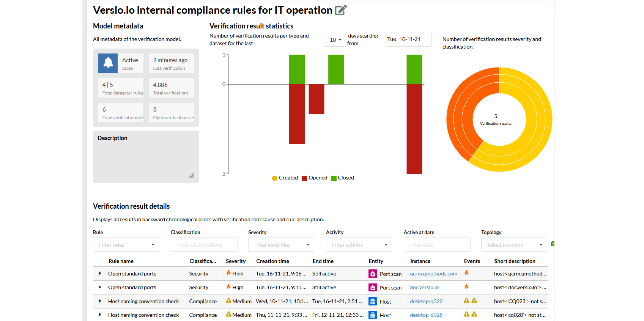Click the edit pencil beside the page title
This screenshot has width=644, height=321.
coord(341,10)
